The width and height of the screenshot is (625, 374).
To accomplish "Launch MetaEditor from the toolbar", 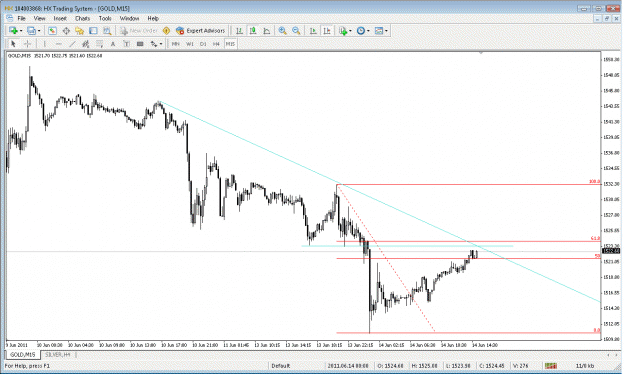I will pyautogui.click(x=166, y=31).
